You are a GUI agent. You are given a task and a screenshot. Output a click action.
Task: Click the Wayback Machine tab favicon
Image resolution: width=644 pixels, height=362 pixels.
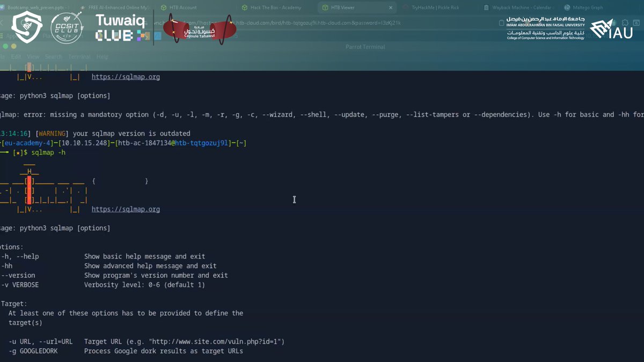(486, 7)
